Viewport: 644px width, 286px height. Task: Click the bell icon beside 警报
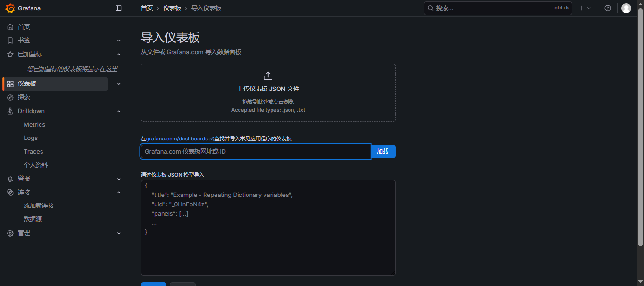point(10,179)
